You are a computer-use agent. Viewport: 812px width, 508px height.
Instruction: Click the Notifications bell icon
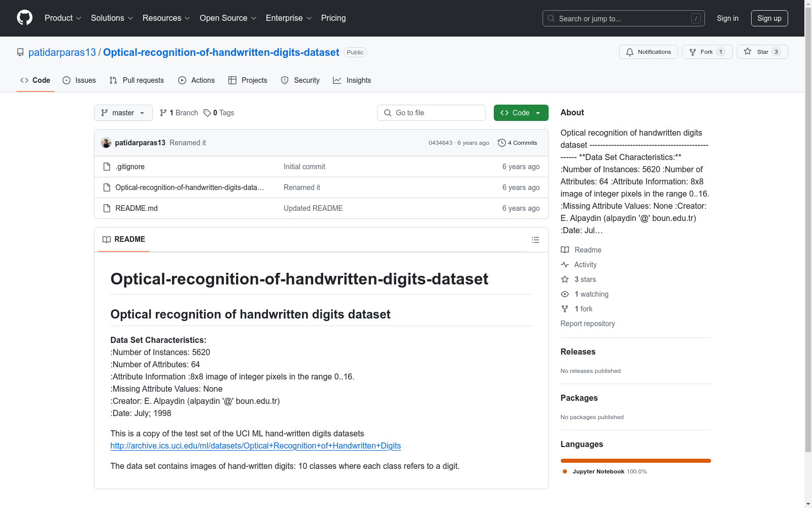pos(630,52)
